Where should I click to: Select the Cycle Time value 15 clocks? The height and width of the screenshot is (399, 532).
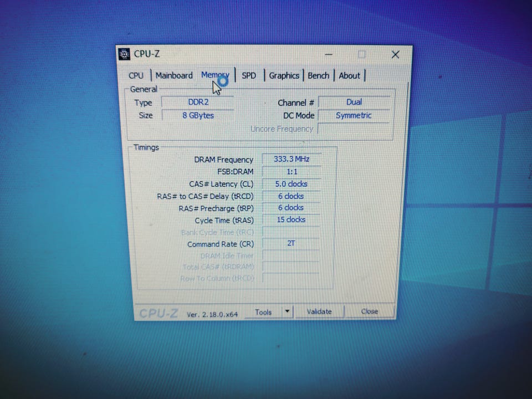point(291,219)
